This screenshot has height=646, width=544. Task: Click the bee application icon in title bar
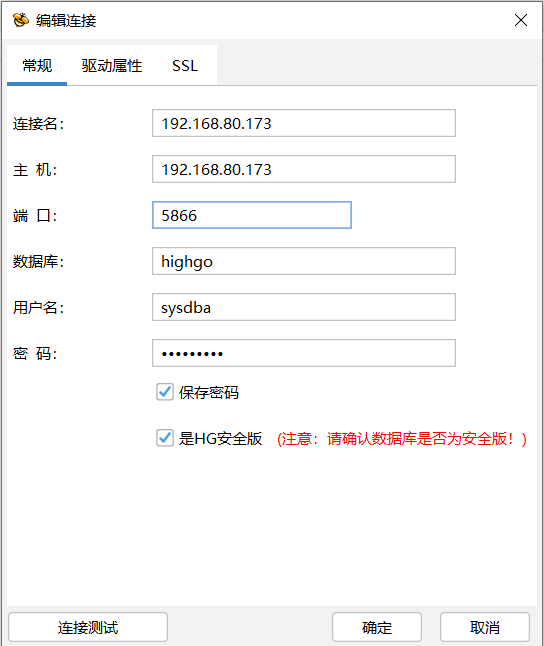coord(21,20)
